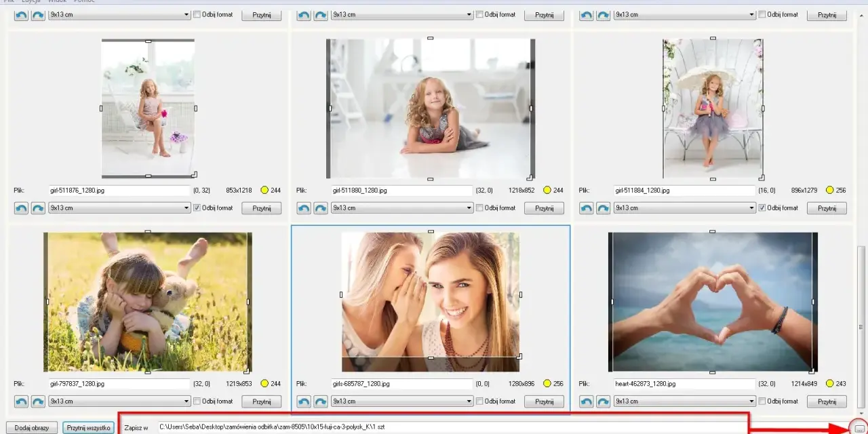Rotate girl-511876_1280.jpg to the left

pos(21,208)
